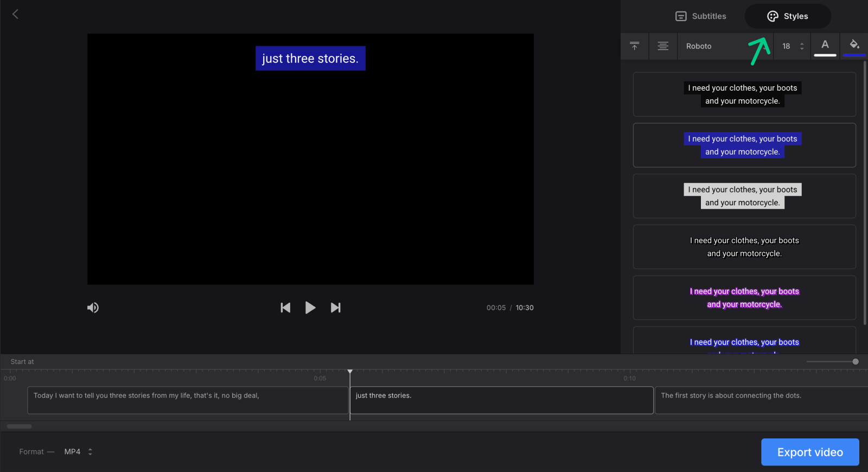Click the subtitle overlay 'just three stories.' in preview
This screenshot has height=472, width=868.
310,59
